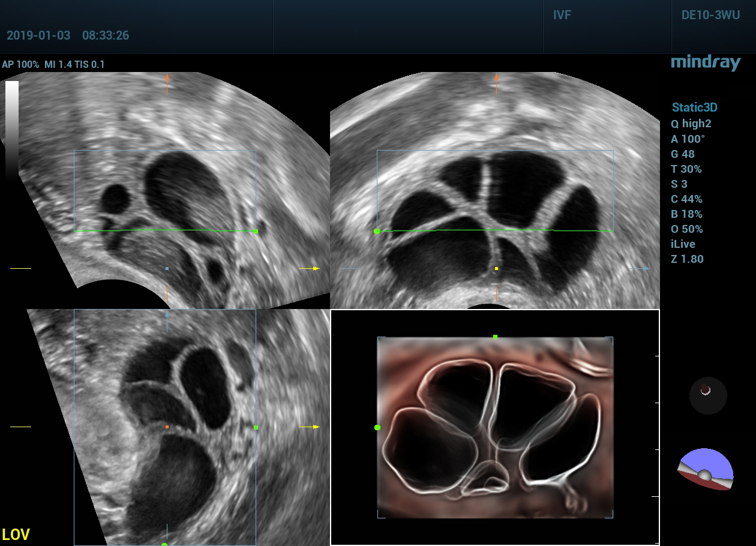Click the orange axis arrow atop top-right plane
The height and width of the screenshot is (546, 756).
click(x=496, y=84)
